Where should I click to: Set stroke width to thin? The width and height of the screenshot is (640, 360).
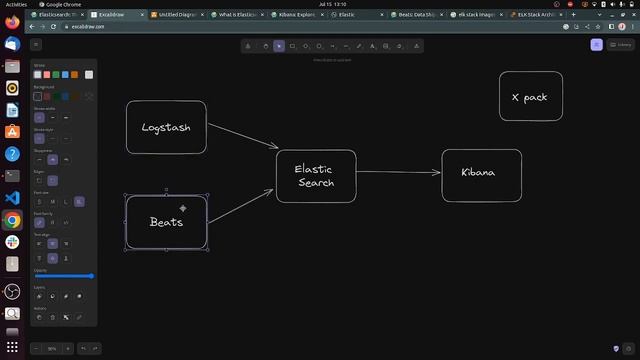tap(39, 118)
